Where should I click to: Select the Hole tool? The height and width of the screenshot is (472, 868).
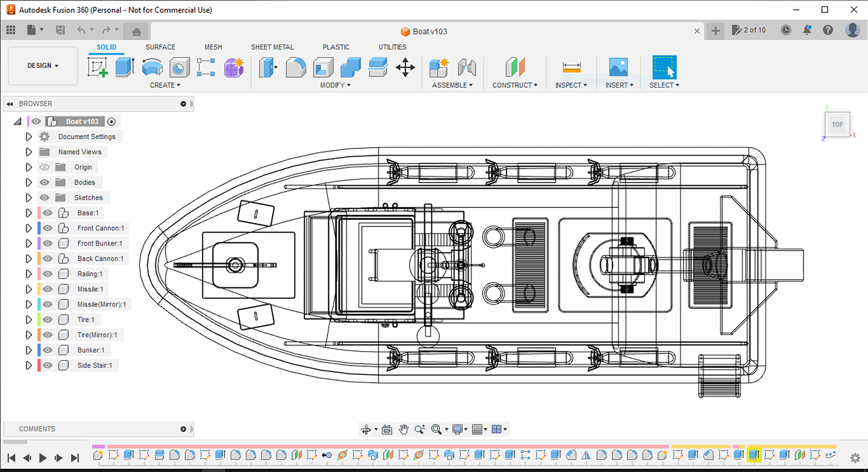[x=179, y=67]
